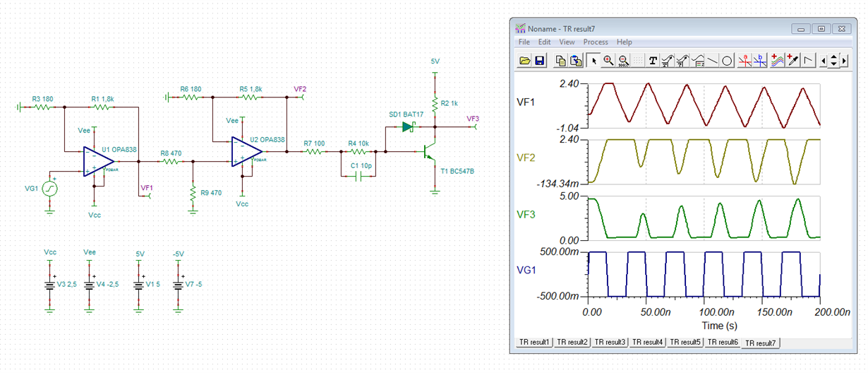868x373 pixels.
Task: Minimize the Noname TR result7 window
Action: [800, 29]
